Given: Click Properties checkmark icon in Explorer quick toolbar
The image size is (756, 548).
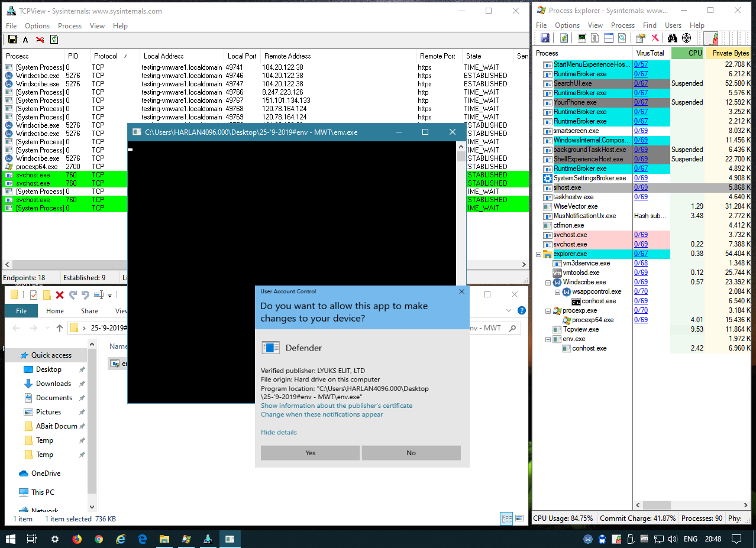Looking at the screenshot, I should click(x=34, y=295).
